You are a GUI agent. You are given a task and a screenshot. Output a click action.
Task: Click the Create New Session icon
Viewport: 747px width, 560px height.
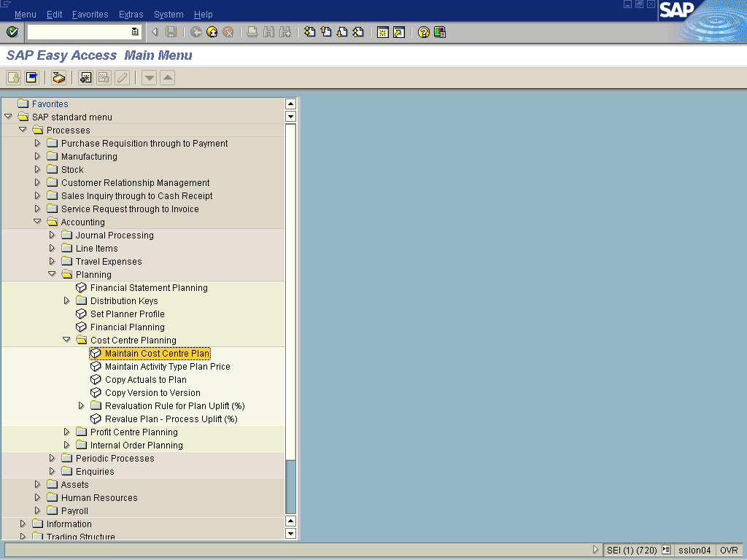click(382, 32)
